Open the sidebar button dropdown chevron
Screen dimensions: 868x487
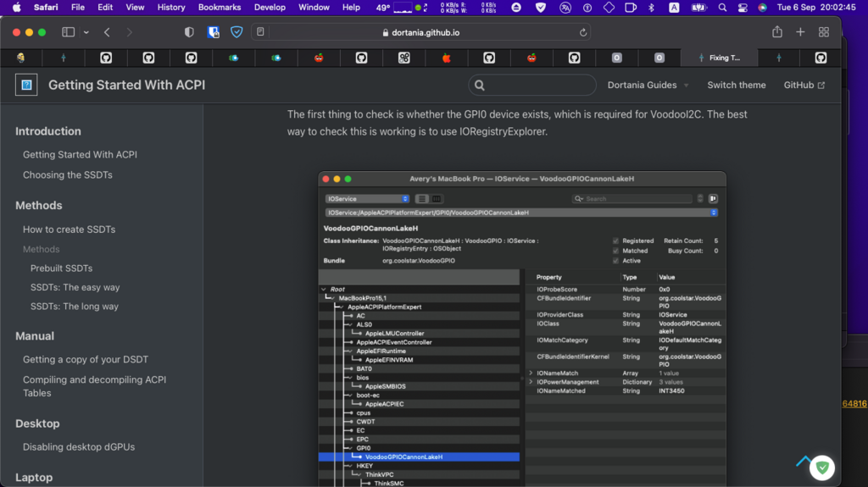pyautogui.click(x=86, y=32)
